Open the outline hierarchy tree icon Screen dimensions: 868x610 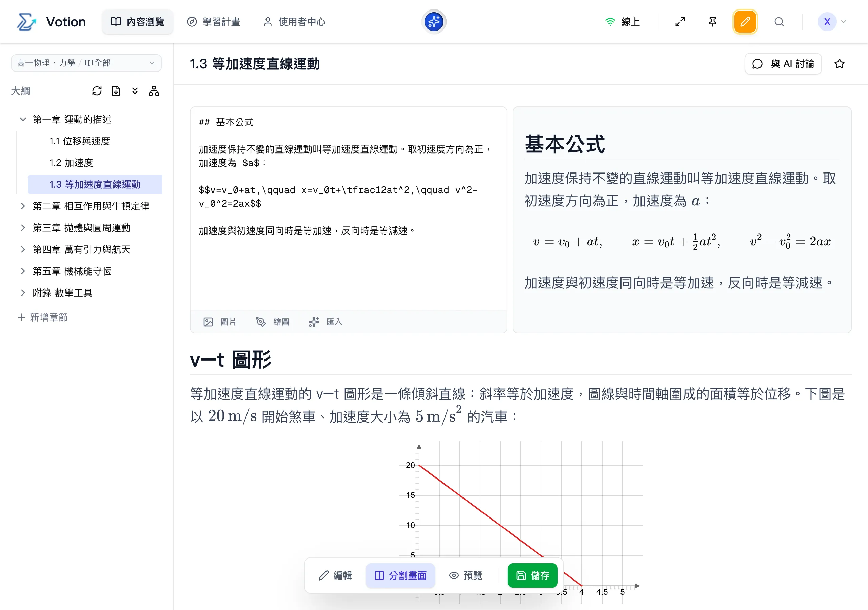[154, 91]
